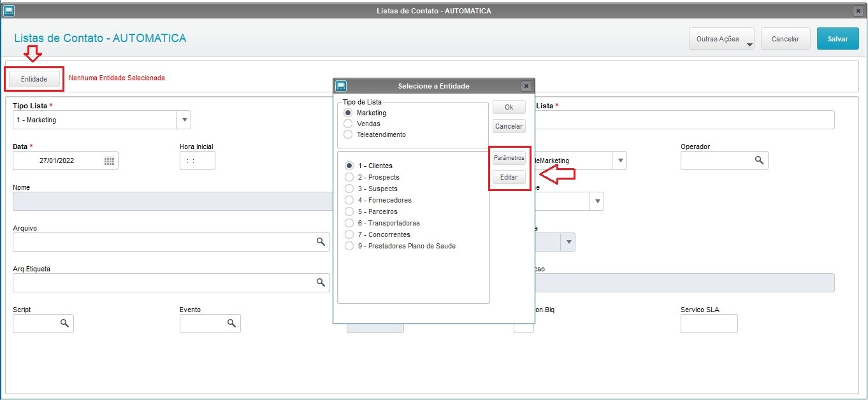This screenshot has width=868, height=400.
Task: Click the Entidade button
Action: click(34, 79)
